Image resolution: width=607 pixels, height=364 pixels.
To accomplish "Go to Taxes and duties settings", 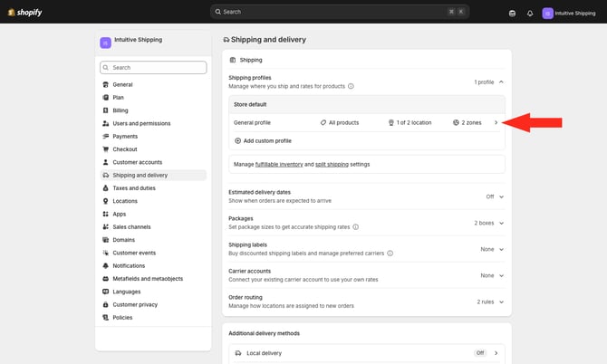I will [x=153, y=188].
